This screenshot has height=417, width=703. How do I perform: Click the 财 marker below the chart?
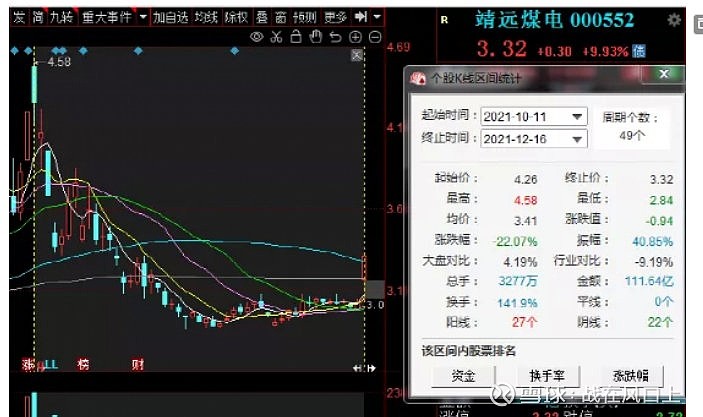138,364
